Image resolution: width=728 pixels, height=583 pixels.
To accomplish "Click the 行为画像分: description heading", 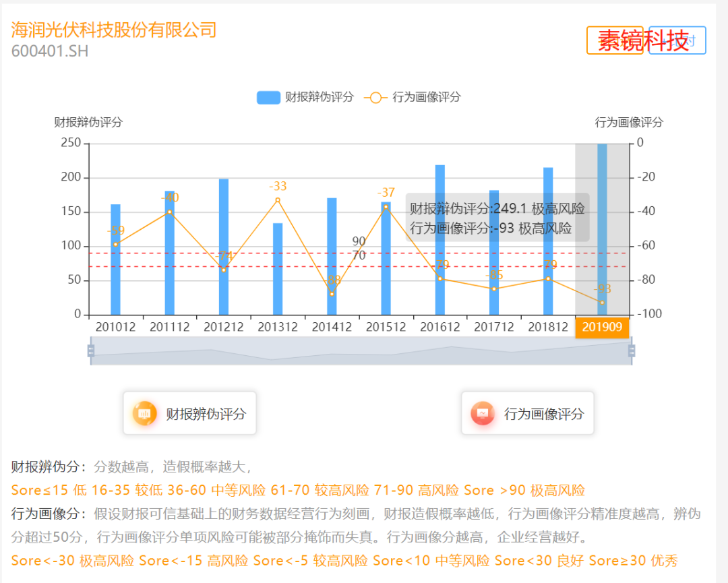I will (x=49, y=514).
